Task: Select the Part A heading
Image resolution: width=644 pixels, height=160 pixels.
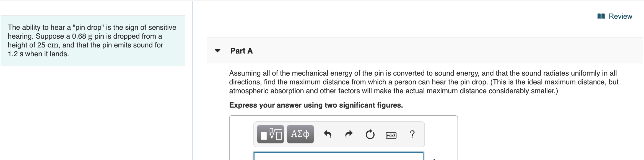Action: [241, 51]
